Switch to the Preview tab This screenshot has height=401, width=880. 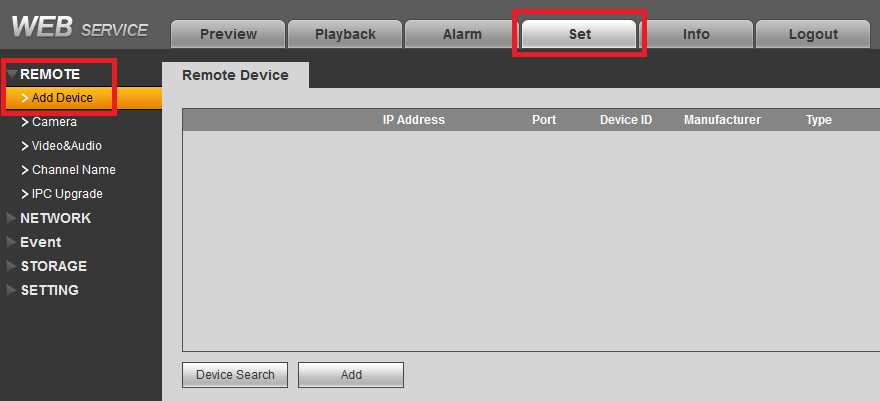(x=228, y=34)
